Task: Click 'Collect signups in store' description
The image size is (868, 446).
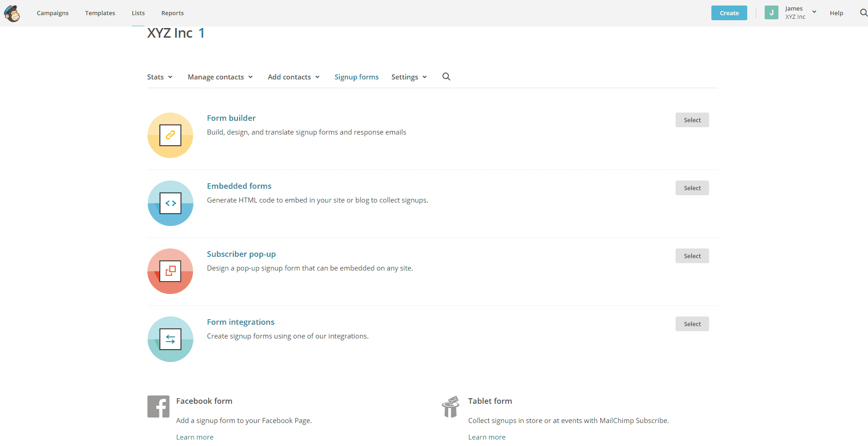Action: pos(569,421)
